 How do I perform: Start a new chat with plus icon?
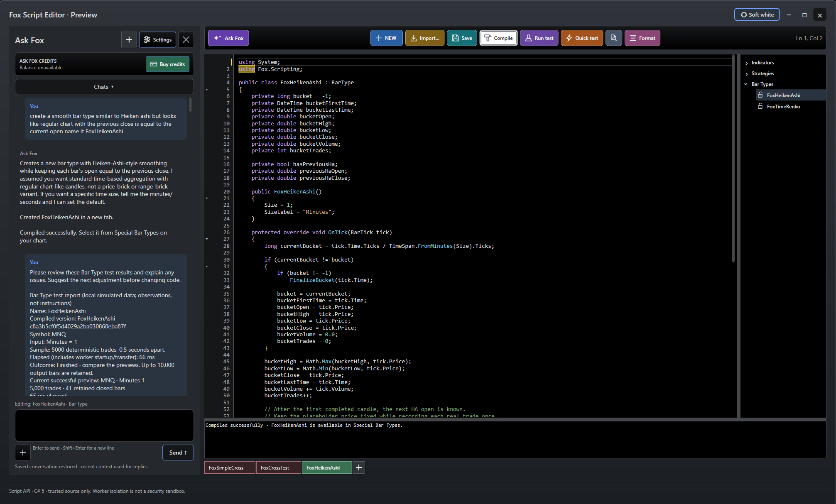(129, 40)
